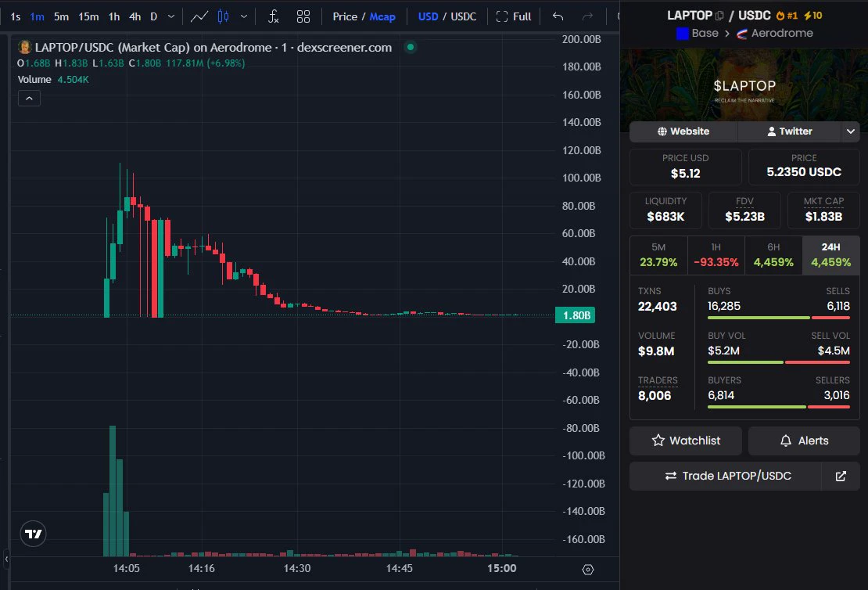Select the 1s timeframe
The height and width of the screenshot is (590, 868).
coord(16,16)
